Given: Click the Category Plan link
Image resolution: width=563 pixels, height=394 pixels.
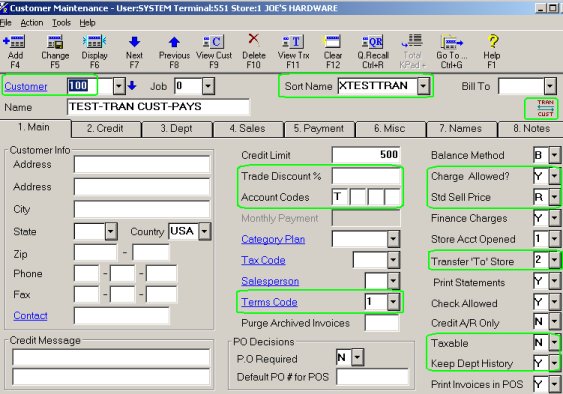Looking at the screenshot, I should point(273,239).
